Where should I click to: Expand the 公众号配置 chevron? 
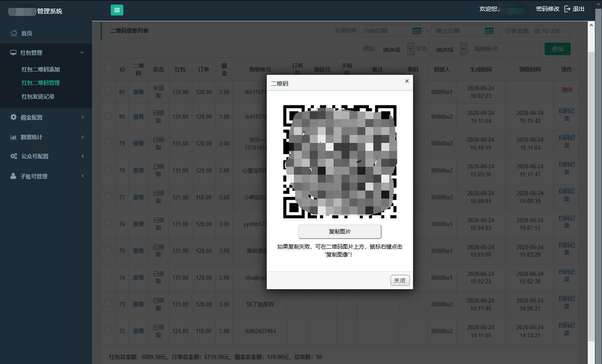(82, 156)
